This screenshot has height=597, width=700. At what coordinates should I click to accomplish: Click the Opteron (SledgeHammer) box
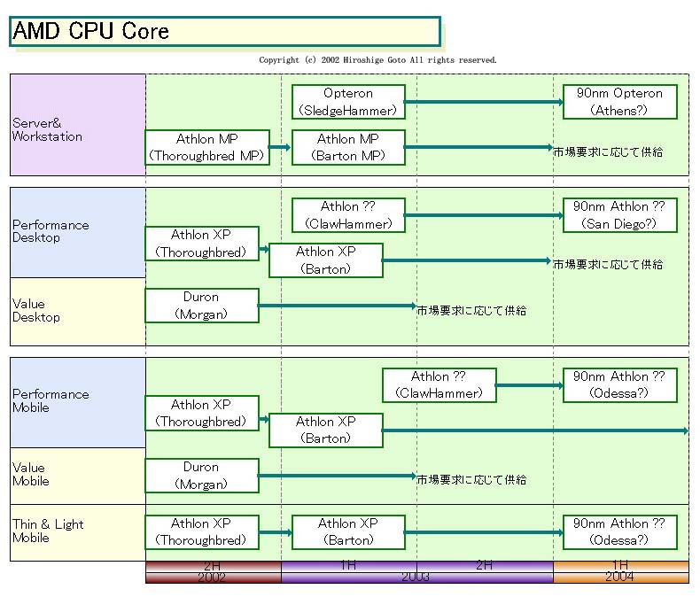348,102
